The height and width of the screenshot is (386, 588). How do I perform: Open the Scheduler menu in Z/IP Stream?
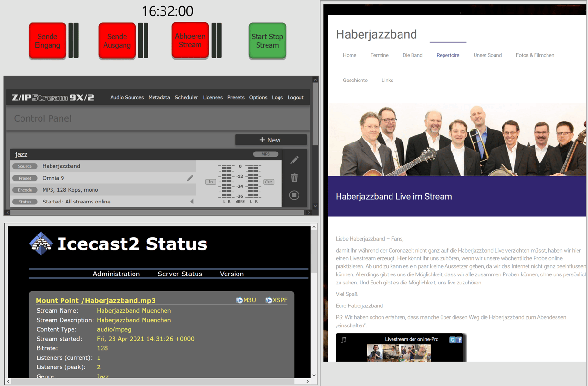pyautogui.click(x=186, y=97)
